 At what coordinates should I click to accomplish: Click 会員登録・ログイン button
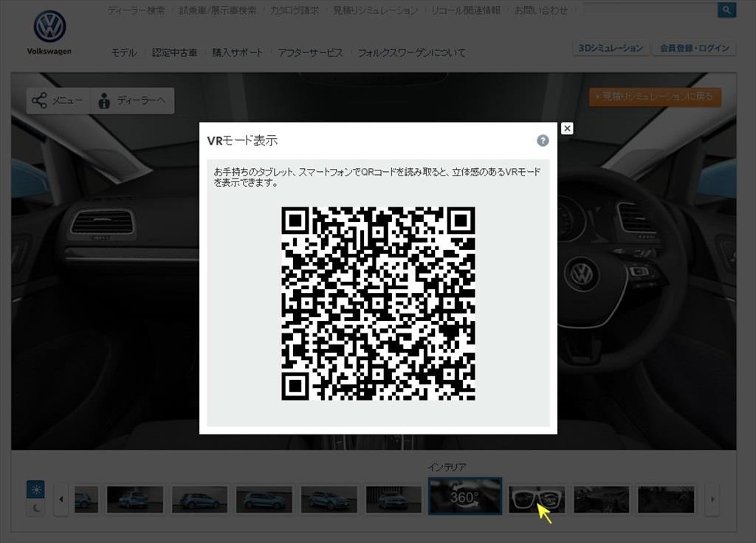click(694, 48)
